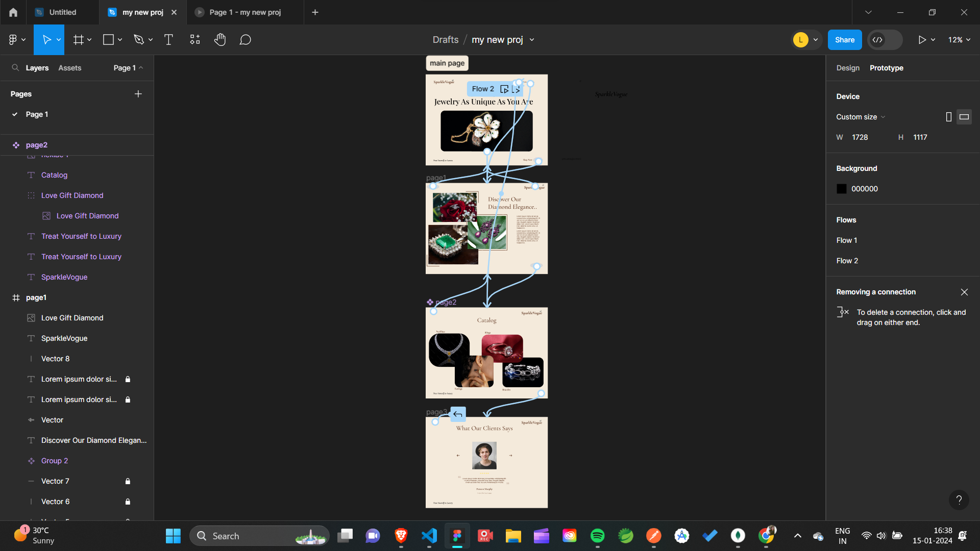This screenshot has height=551, width=980.
Task: Open the file name dropdown chevron
Action: tap(532, 40)
